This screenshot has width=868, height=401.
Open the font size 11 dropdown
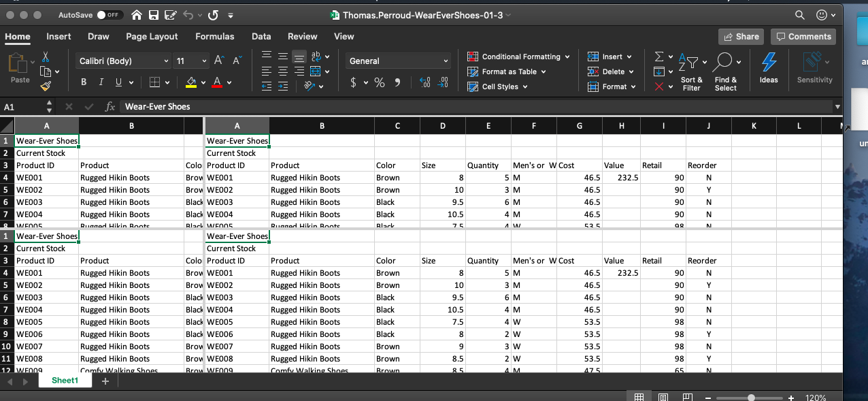coord(192,61)
